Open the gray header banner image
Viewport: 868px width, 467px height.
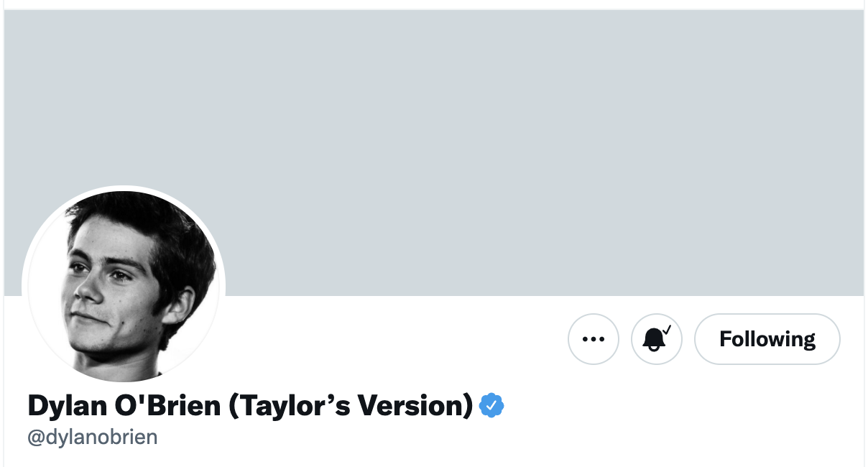[x=434, y=152]
